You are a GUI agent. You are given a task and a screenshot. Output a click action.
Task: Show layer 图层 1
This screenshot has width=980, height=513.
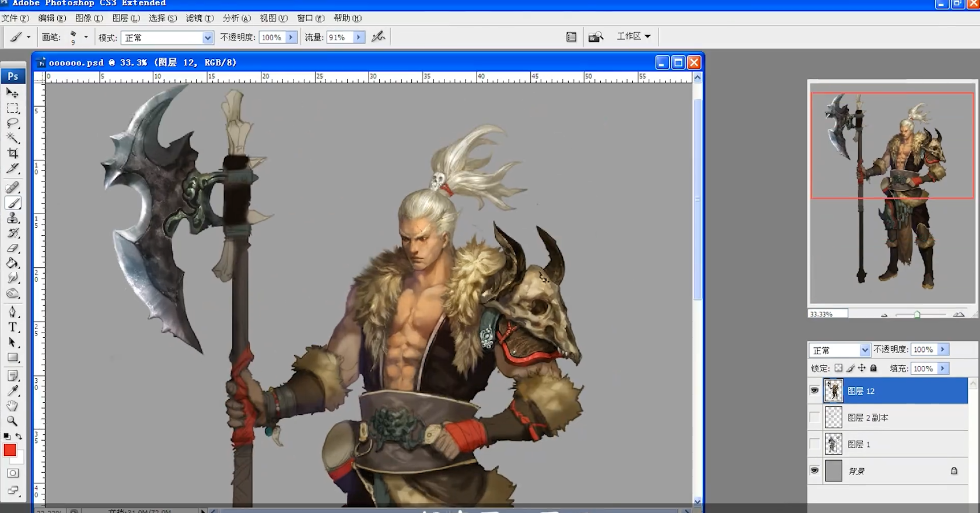[814, 444]
